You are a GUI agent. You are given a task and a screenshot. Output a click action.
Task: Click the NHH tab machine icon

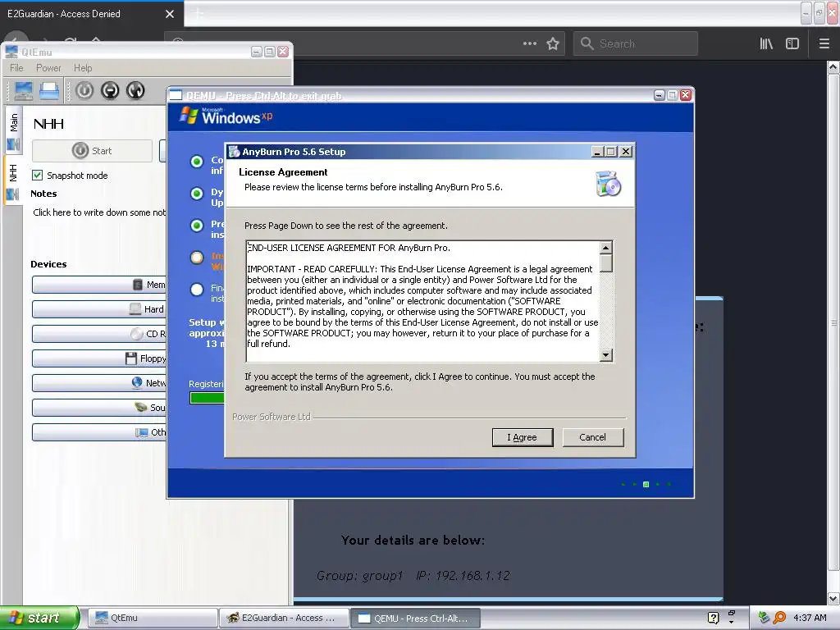[13, 194]
